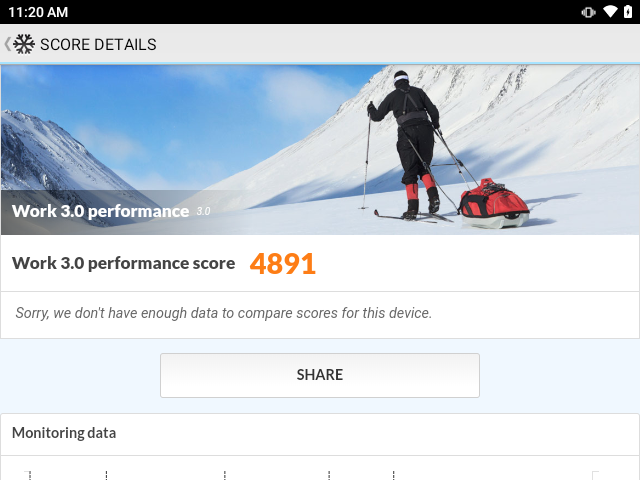Tap the vibrate mode status icon
The height and width of the screenshot is (480, 640).
click(588, 12)
